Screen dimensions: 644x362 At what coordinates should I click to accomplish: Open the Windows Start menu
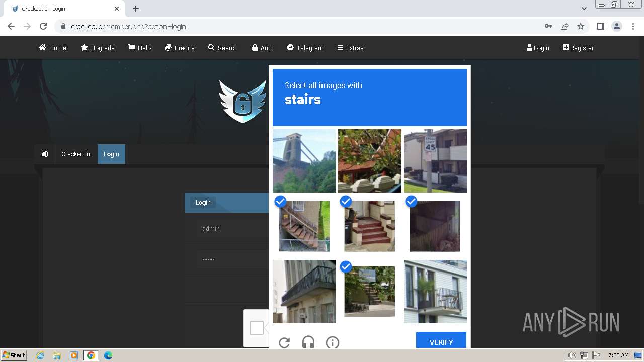pyautogui.click(x=14, y=355)
